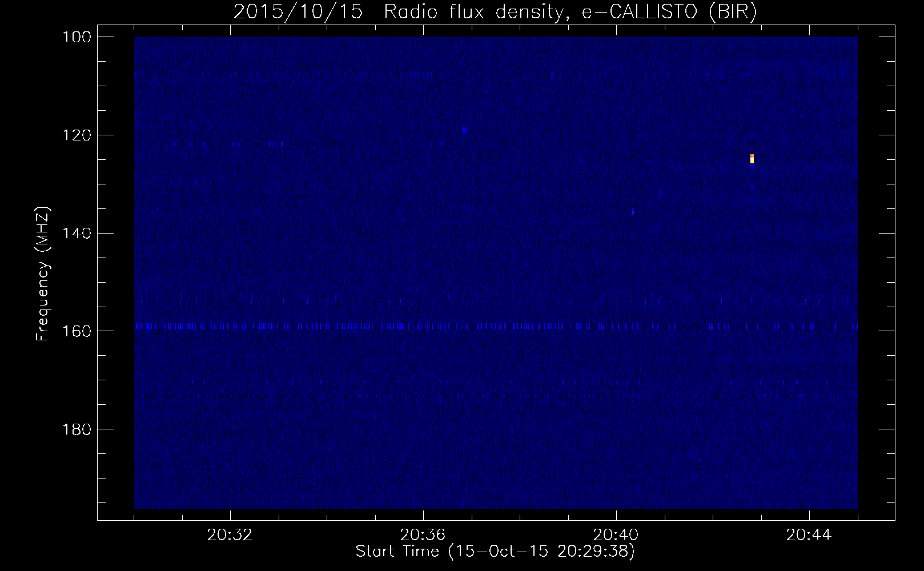Click the 20:32 time tick label

tap(230, 536)
